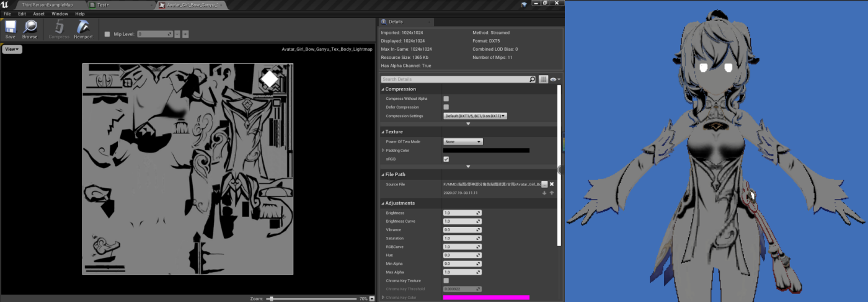Open the eye view options in Details
This screenshot has width=868, height=302.
554,79
